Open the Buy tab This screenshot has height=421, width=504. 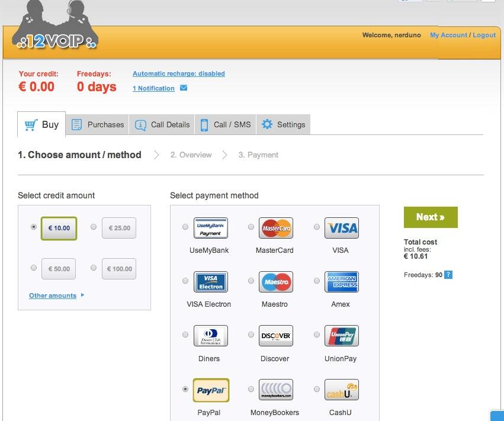[41, 124]
